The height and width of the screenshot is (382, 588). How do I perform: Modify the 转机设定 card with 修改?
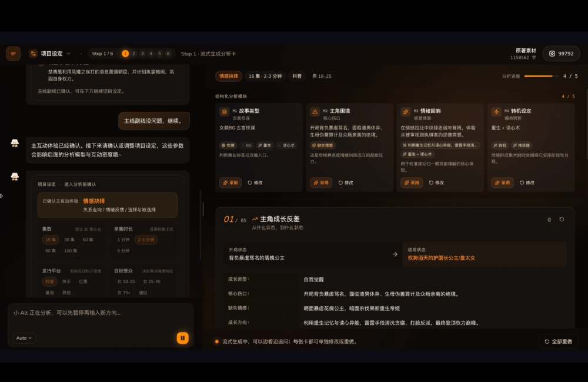pyautogui.click(x=527, y=182)
